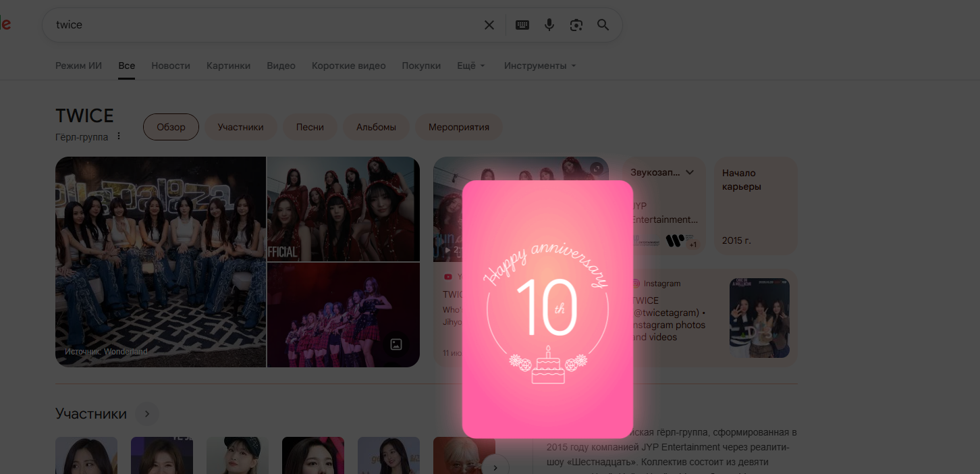Click the play indicator on the video thumbnail
Image resolution: width=980 pixels, height=474 pixels.
pyautogui.click(x=446, y=250)
